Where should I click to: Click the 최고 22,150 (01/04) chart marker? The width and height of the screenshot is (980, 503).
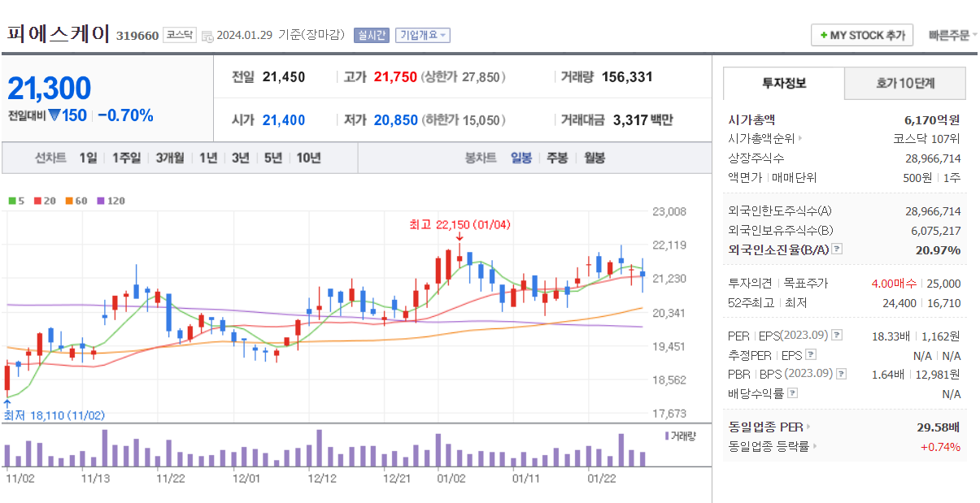click(460, 224)
